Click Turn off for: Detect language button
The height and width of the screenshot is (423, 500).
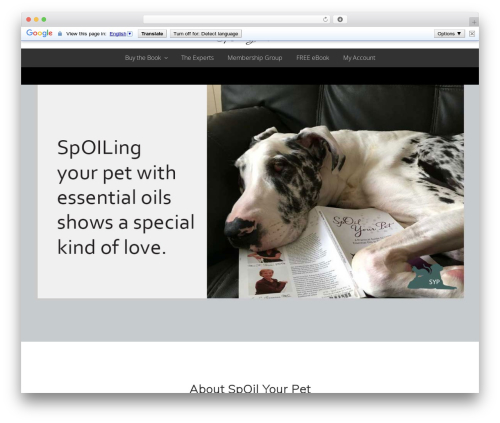click(x=206, y=34)
